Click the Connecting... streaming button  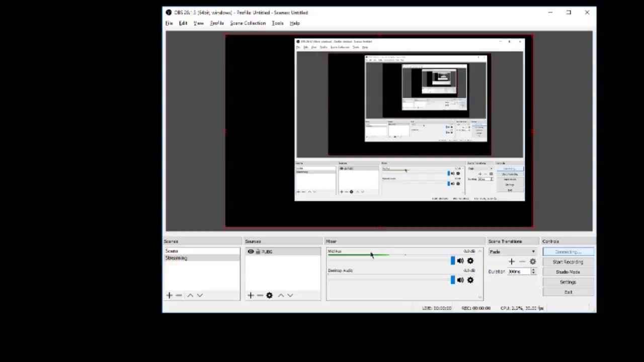(568, 252)
